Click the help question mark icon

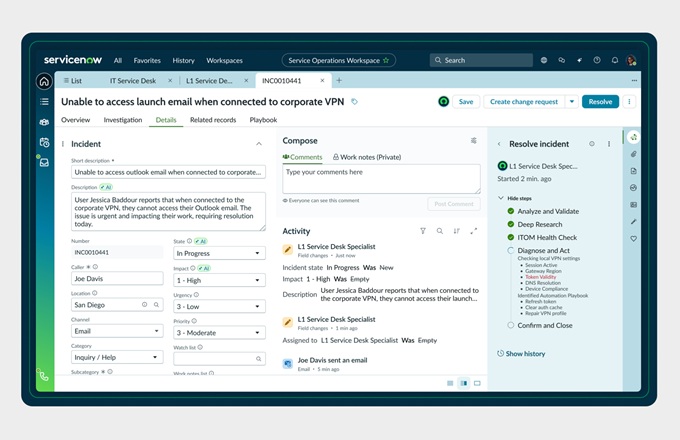click(x=597, y=60)
